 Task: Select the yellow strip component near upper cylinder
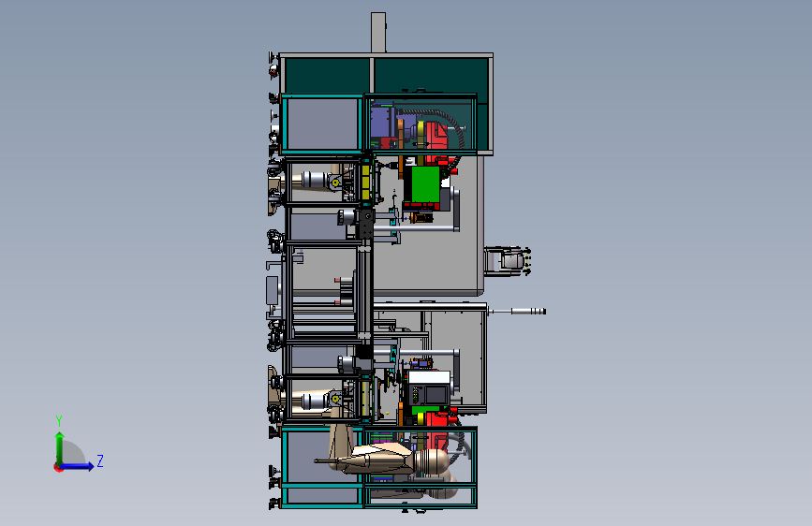[x=366, y=181]
